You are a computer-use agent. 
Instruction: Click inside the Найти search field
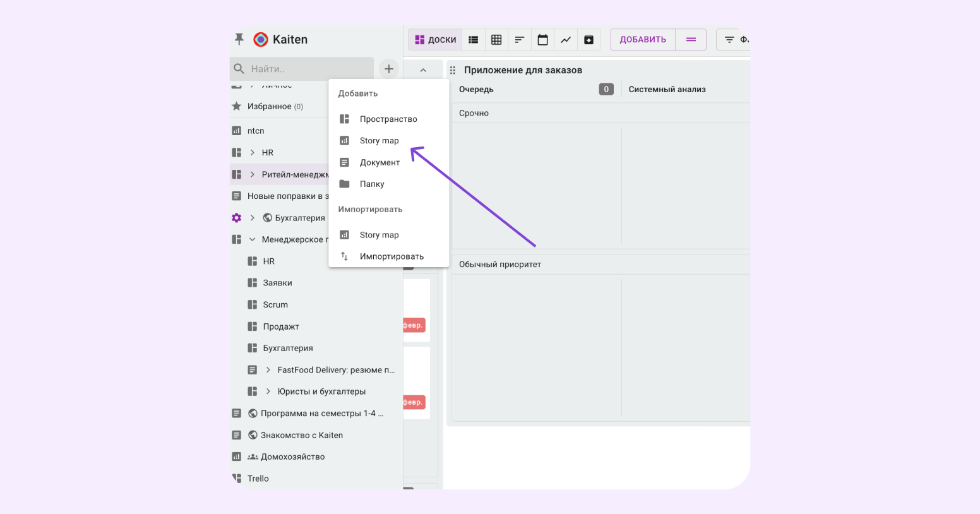(x=297, y=68)
